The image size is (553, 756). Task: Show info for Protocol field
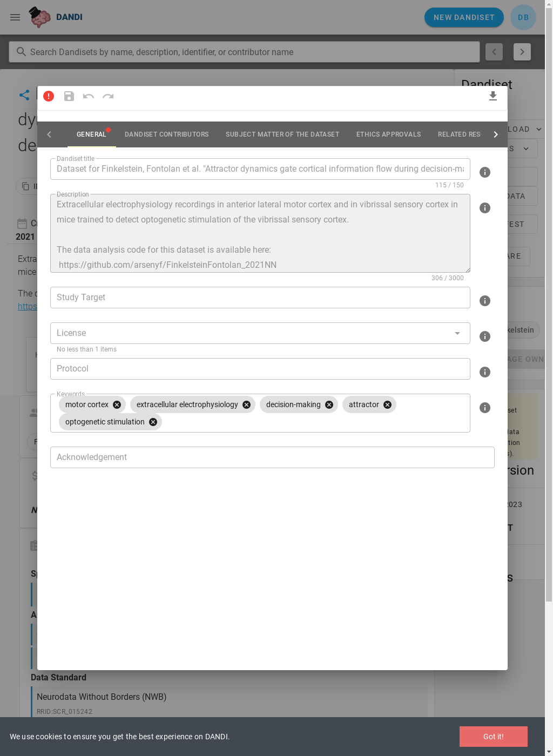tap(485, 372)
